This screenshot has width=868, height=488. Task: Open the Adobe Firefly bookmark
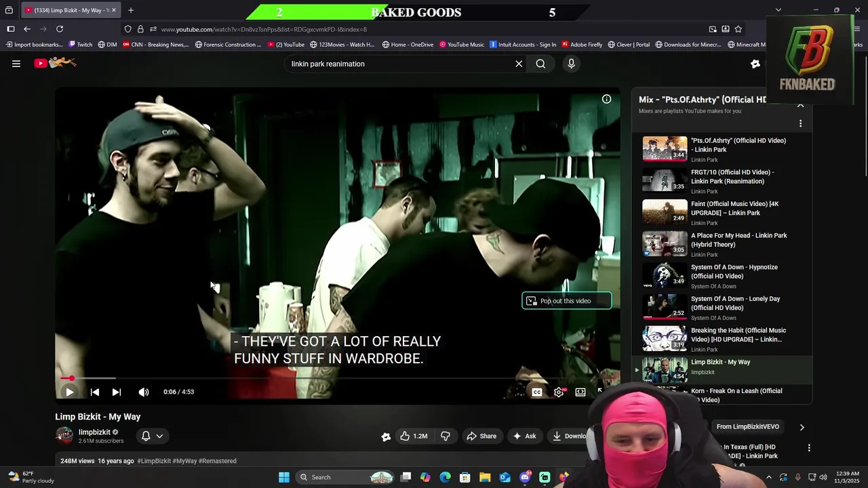point(582,45)
